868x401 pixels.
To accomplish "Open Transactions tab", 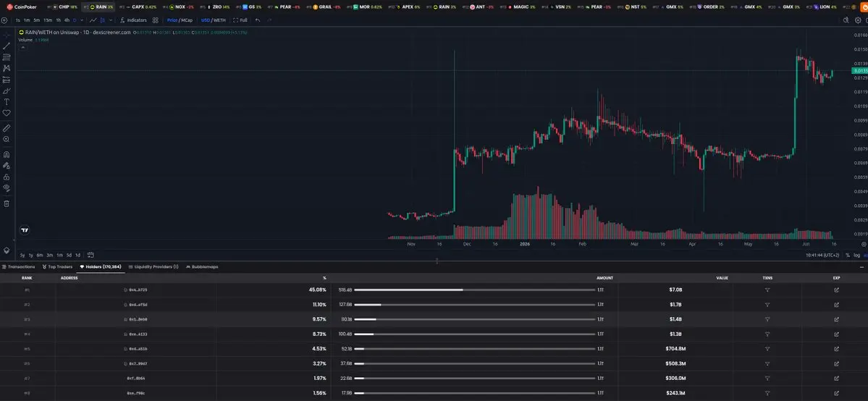I will coord(19,266).
